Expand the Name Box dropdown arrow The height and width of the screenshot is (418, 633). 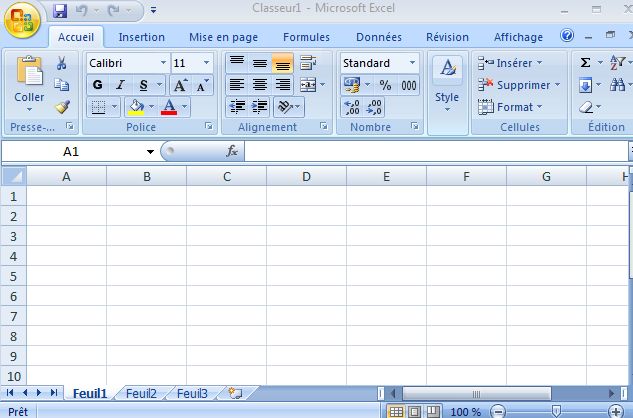tap(150, 152)
